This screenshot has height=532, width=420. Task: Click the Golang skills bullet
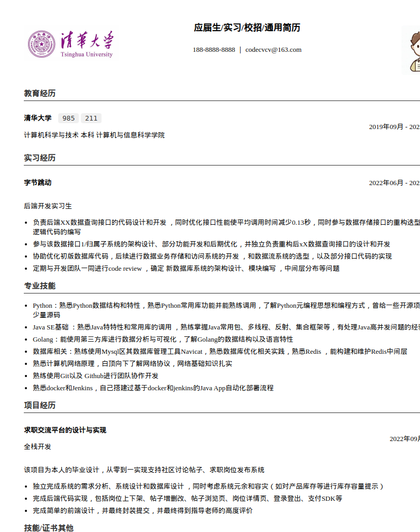[x=163, y=340]
